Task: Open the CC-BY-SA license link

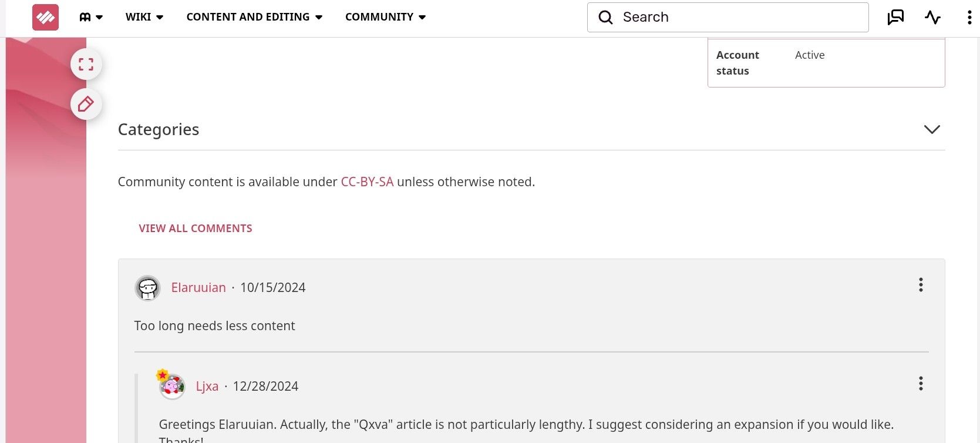Action: [367, 182]
